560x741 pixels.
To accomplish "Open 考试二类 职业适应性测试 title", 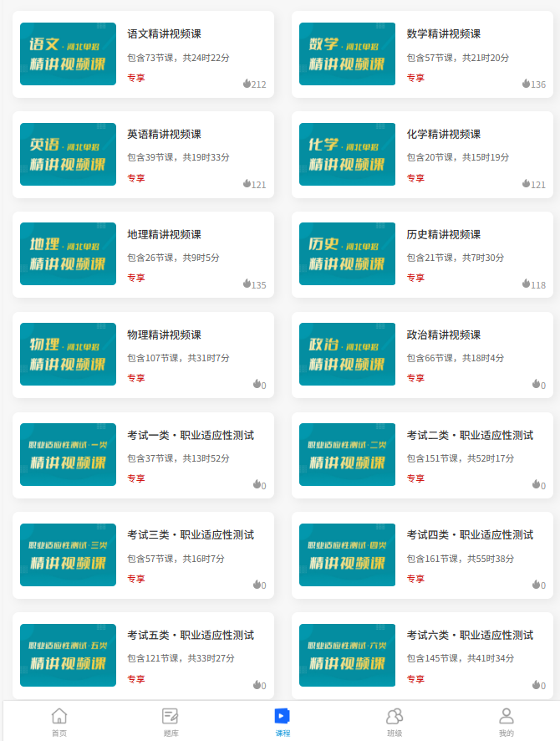I will [x=470, y=435].
